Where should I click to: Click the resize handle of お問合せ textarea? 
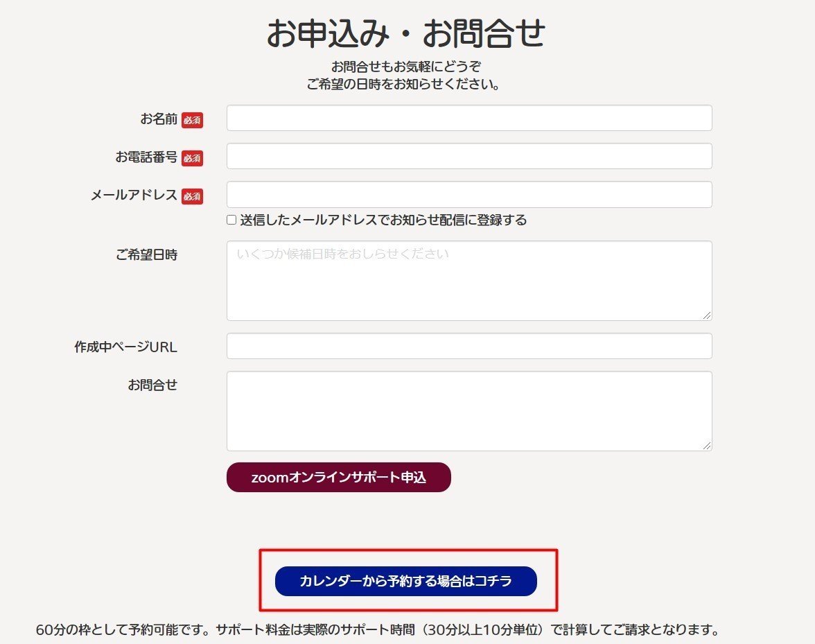708,445
